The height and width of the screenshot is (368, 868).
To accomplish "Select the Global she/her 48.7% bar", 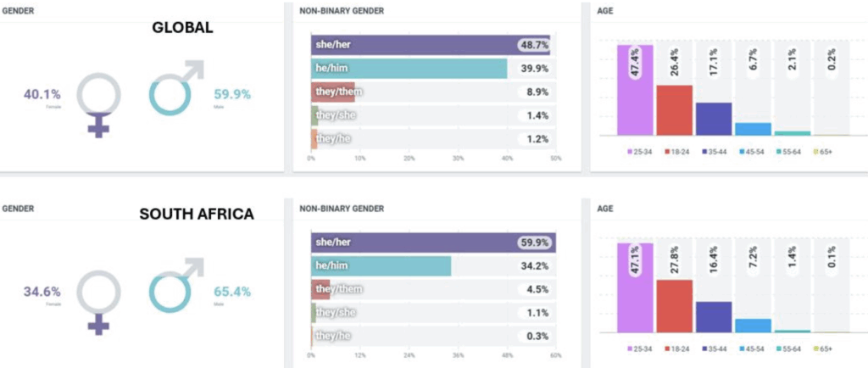I will coord(431,45).
